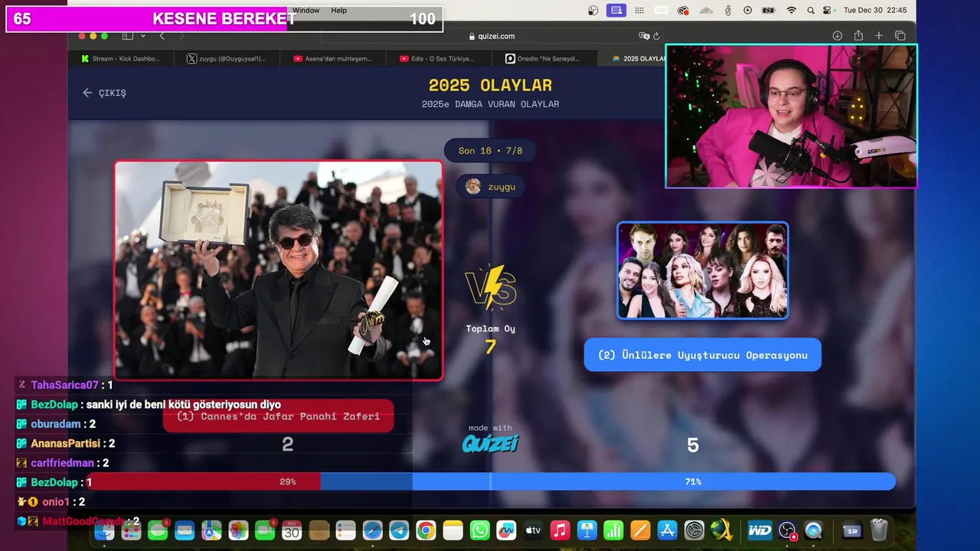Open the Window menu in menu bar
The width and height of the screenshot is (980, 551).
[x=305, y=11]
